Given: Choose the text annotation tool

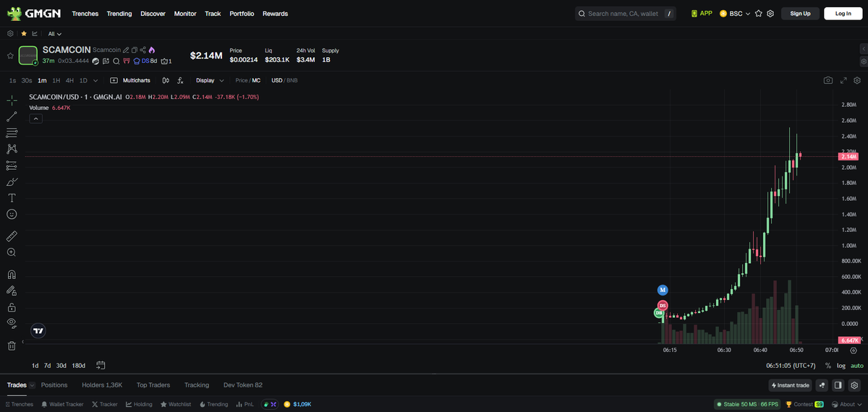Looking at the screenshot, I should tap(12, 198).
